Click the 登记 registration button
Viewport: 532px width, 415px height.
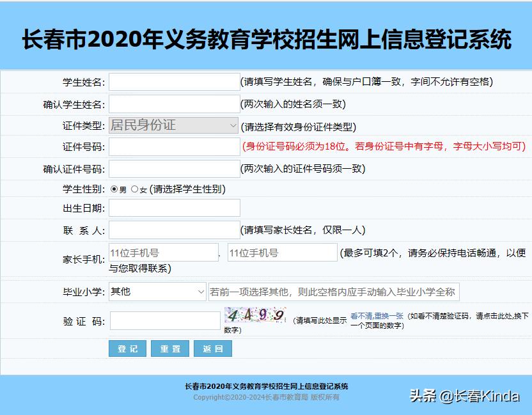pyautogui.click(x=127, y=348)
